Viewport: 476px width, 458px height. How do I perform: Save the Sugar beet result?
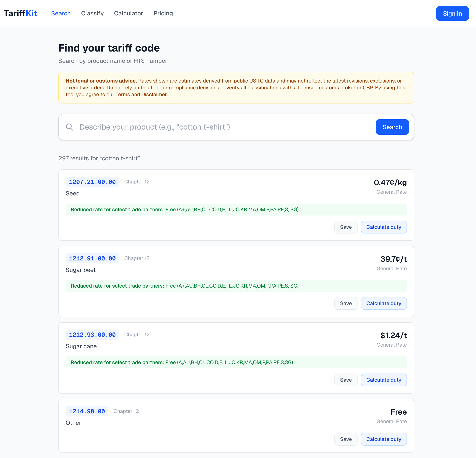[346, 303]
